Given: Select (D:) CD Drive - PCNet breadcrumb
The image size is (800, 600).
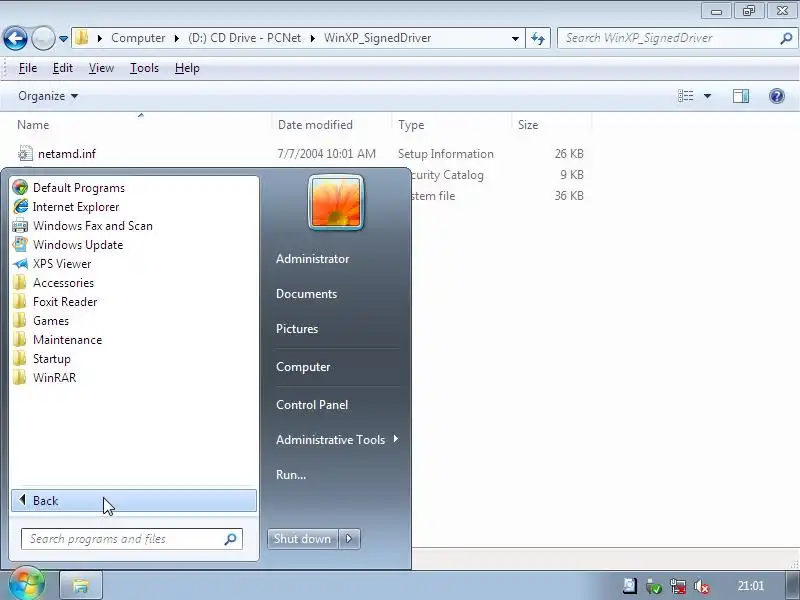Looking at the screenshot, I should point(244,38).
